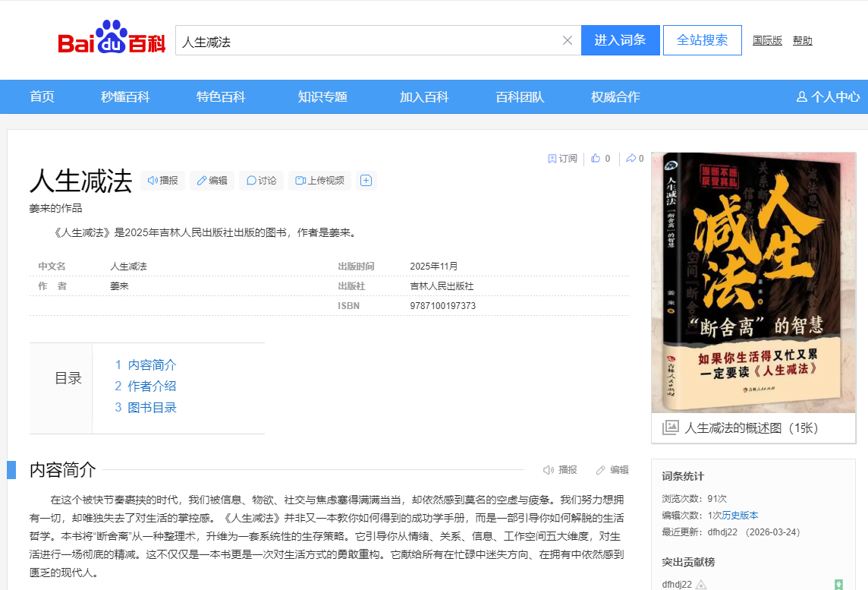The image size is (868, 590).
Task: Like the entry with thumbs-up icon
Action: coord(596,159)
